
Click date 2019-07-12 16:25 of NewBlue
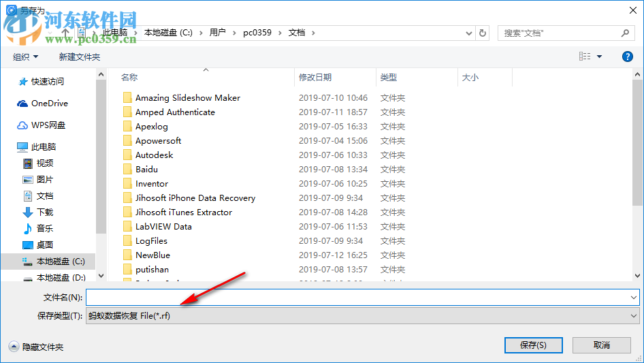pos(333,255)
